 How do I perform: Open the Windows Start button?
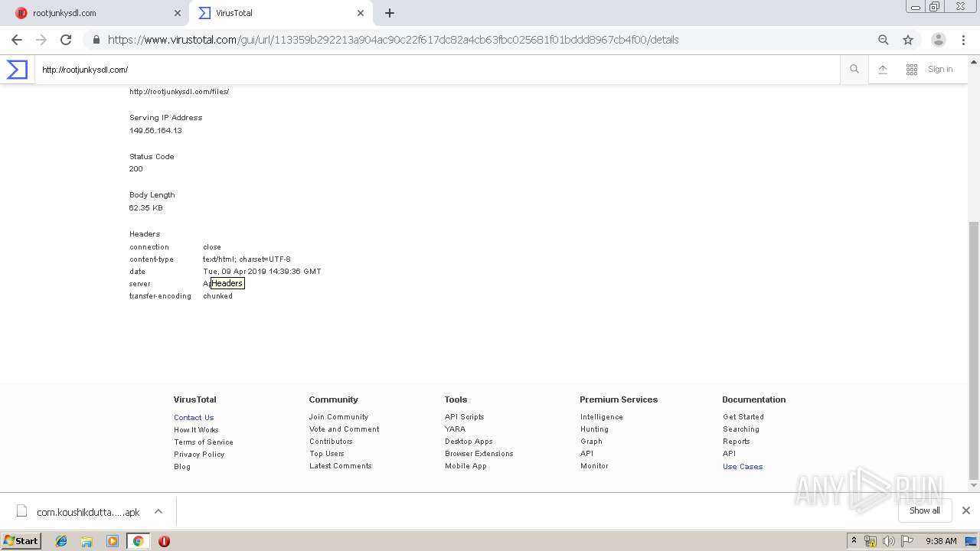(x=21, y=541)
